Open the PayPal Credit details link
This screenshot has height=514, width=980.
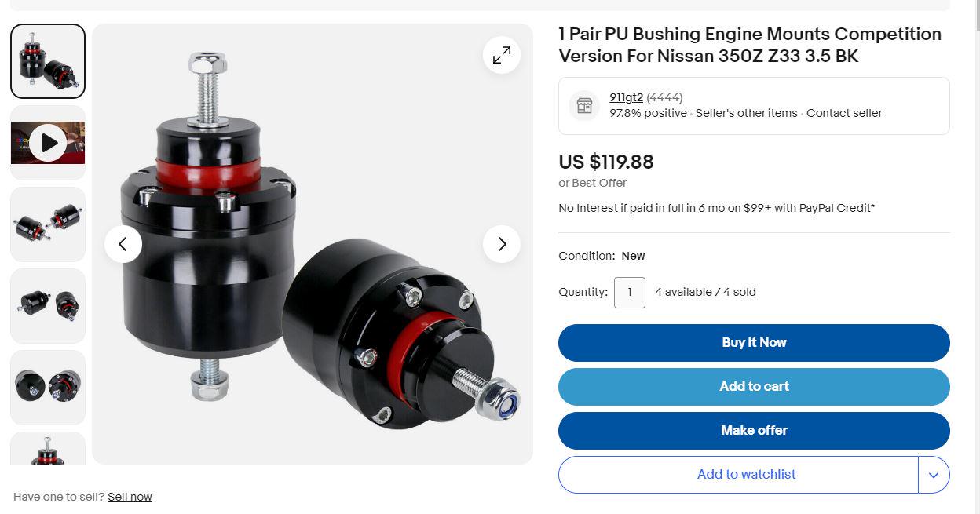pyautogui.click(x=835, y=208)
